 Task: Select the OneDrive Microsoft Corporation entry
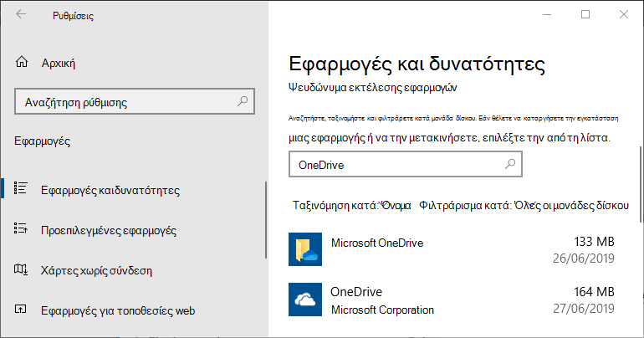click(x=452, y=300)
